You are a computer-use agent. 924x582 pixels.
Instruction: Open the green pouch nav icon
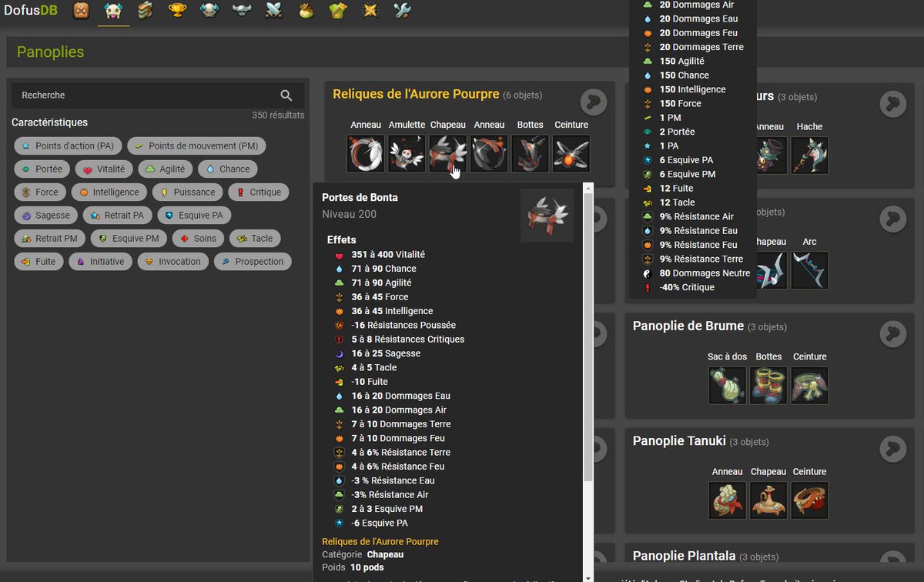coord(306,11)
